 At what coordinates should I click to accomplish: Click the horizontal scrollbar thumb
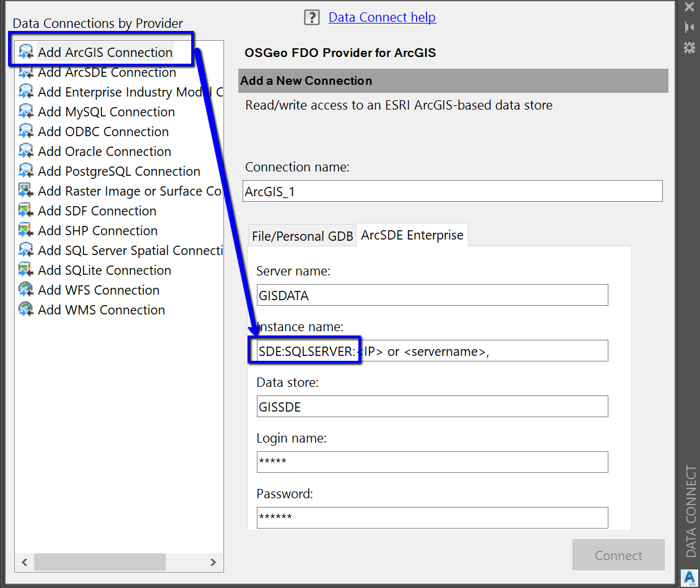[x=100, y=562]
